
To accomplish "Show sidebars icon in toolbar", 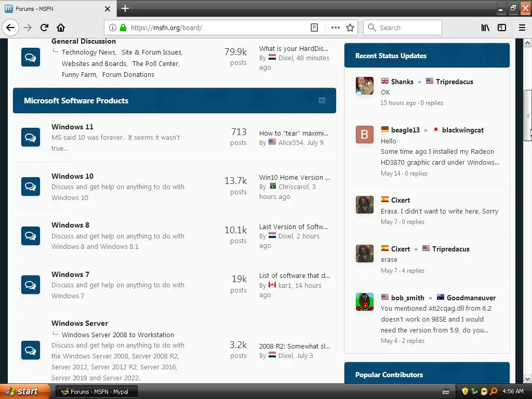I will tap(502, 28).
